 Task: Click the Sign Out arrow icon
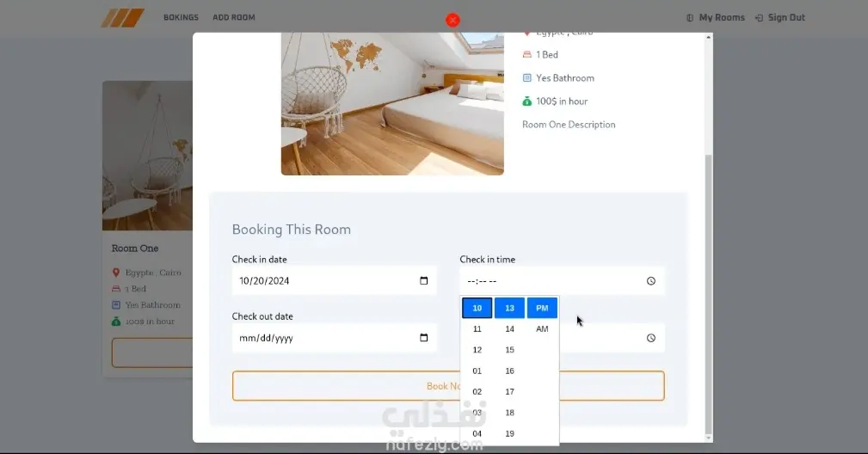click(x=759, y=18)
